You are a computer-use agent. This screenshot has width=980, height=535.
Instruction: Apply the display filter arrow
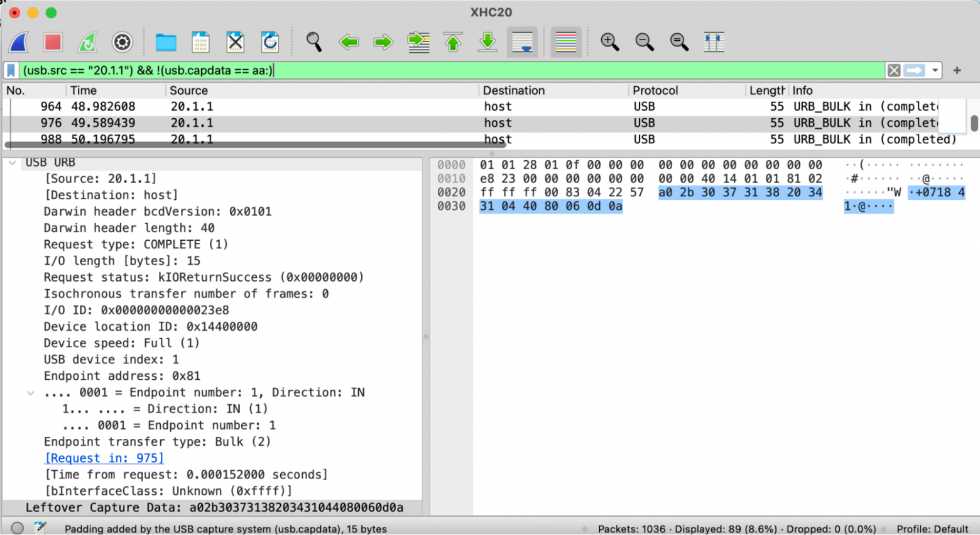pos(915,70)
